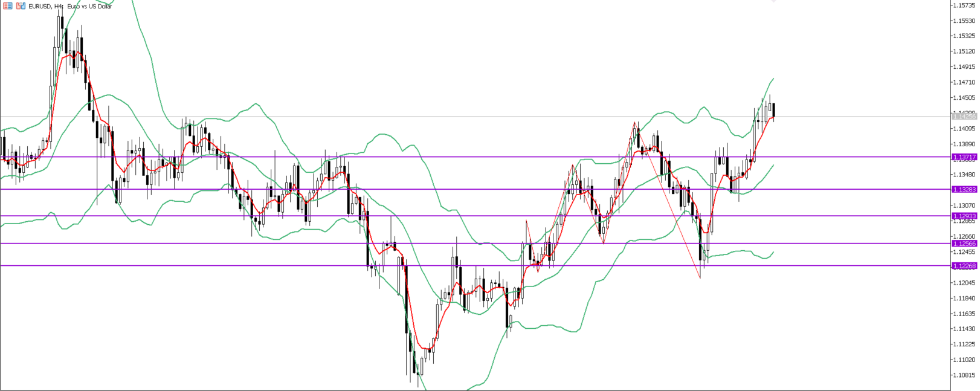Click the 1.14710 price scale label

(964, 82)
